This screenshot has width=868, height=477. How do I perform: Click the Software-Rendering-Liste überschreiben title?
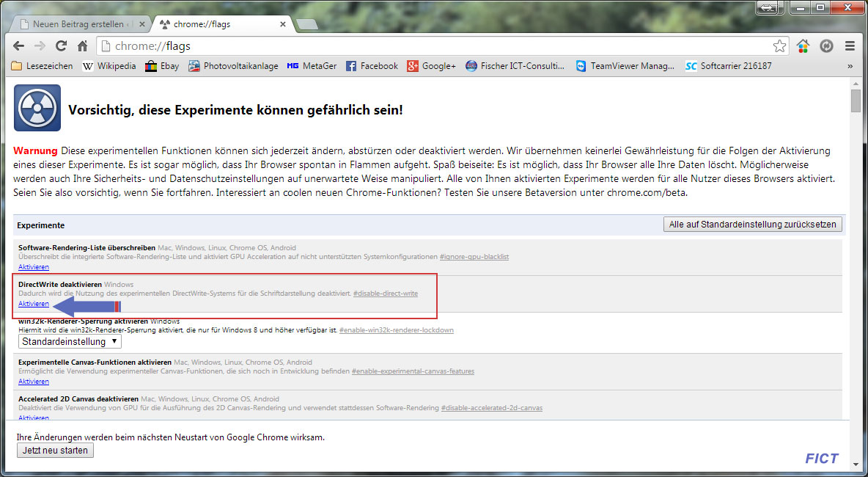click(87, 247)
